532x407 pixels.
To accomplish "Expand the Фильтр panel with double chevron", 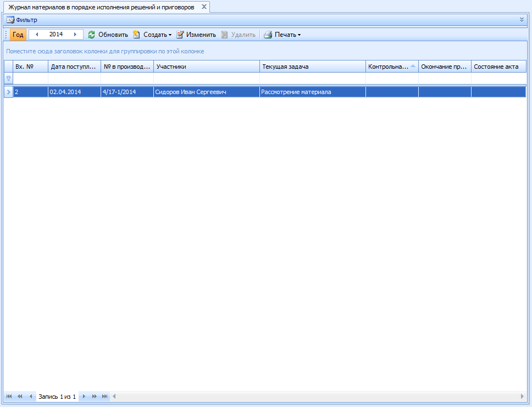I will [x=522, y=20].
